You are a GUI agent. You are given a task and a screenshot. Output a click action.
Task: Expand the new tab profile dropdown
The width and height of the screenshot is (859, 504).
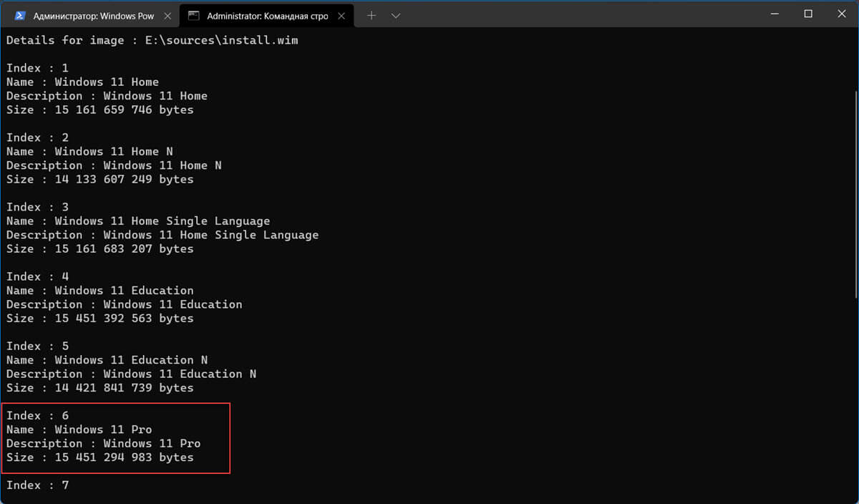pyautogui.click(x=396, y=15)
